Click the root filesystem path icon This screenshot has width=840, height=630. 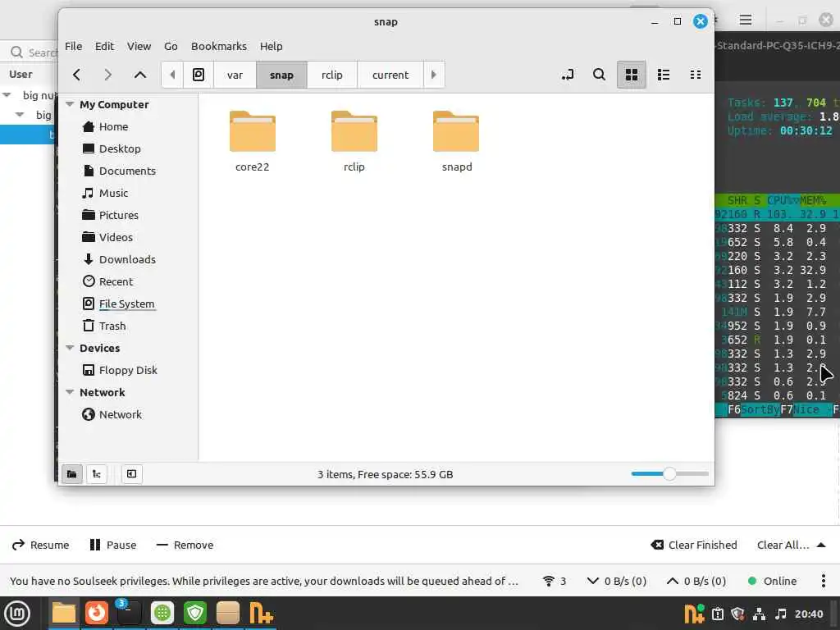pyautogui.click(x=199, y=75)
